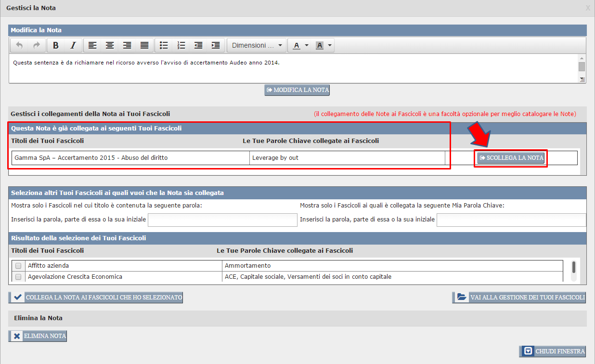The width and height of the screenshot is (595, 364).
Task: Justify the note text
Action: point(144,45)
